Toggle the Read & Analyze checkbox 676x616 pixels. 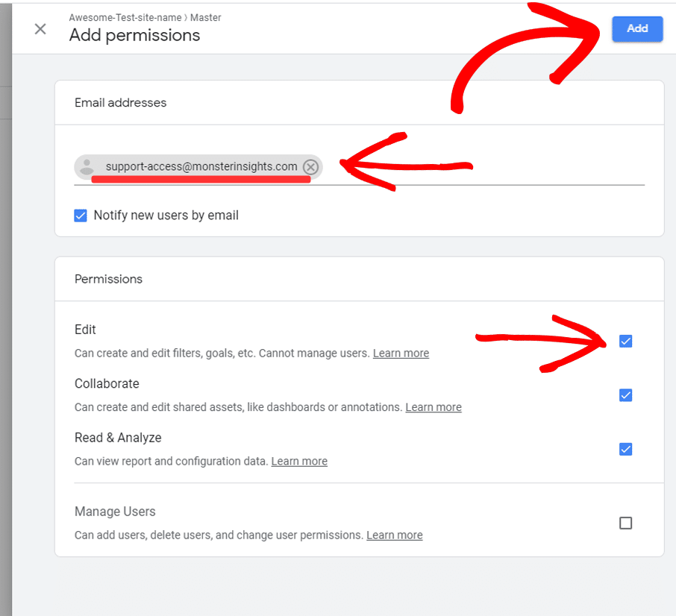[x=625, y=449]
